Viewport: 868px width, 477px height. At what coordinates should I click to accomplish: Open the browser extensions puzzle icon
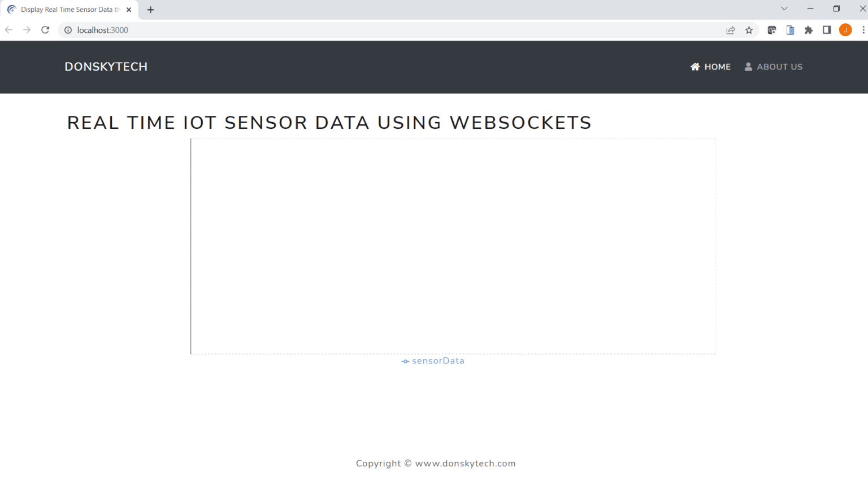point(809,30)
